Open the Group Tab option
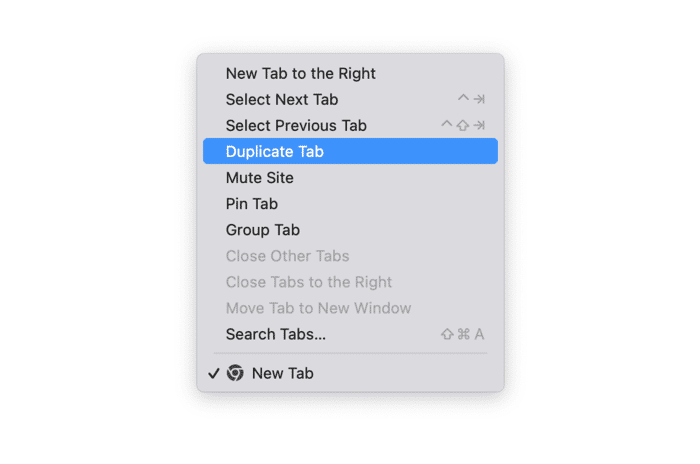Image resolution: width=700 pixels, height=464 pixels. (x=263, y=230)
